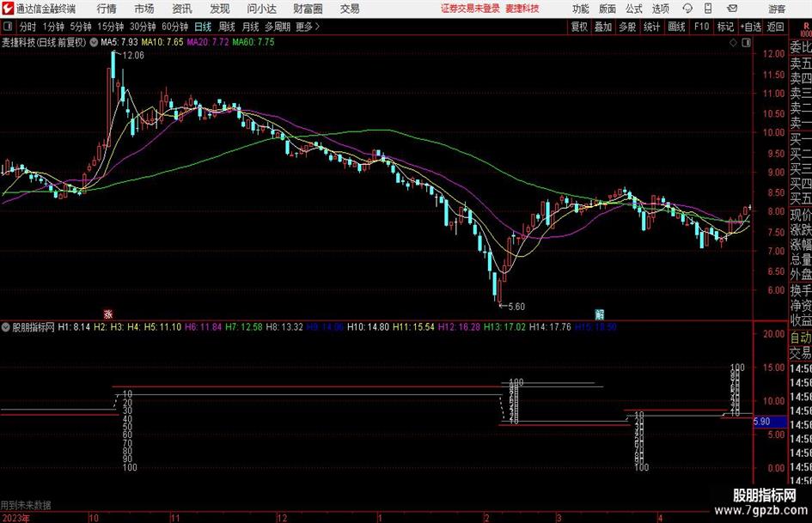Switch to the 5分钟 period tab

click(x=81, y=27)
